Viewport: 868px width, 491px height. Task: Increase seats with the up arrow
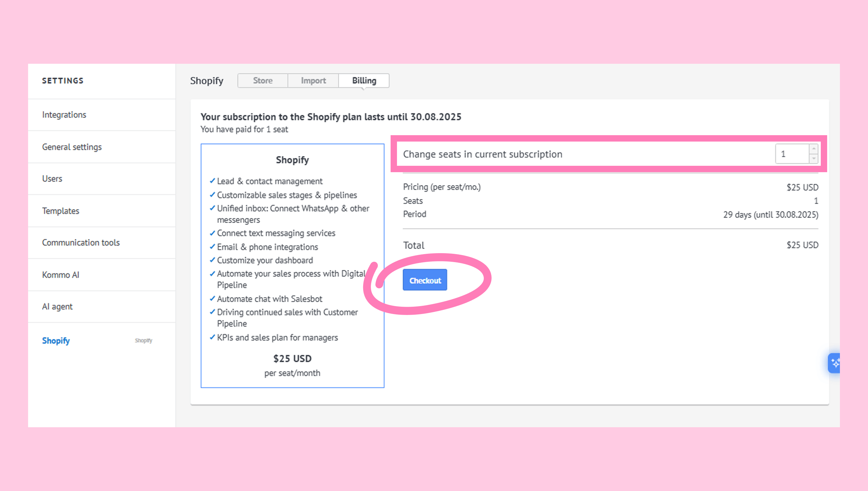(x=814, y=149)
